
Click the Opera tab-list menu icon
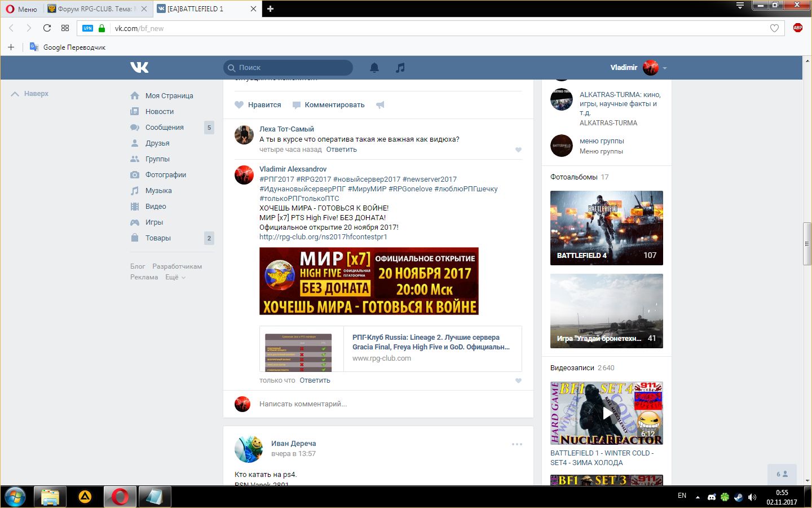(740, 6)
